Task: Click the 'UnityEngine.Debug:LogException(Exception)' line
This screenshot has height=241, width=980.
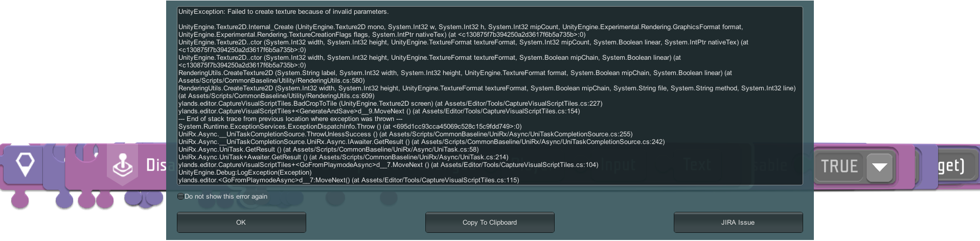Action: tap(245, 173)
